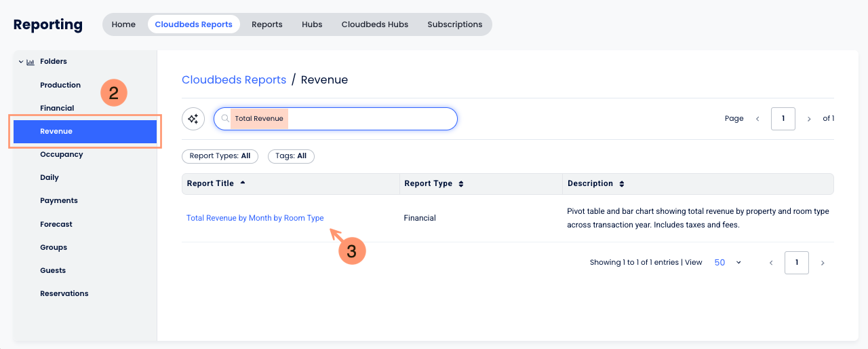Image resolution: width=868 pixels, height=349 pixels.
Task: Open the entries-per-page 50 dropdown
Action: pyautogui.click(x=728, y=262)
